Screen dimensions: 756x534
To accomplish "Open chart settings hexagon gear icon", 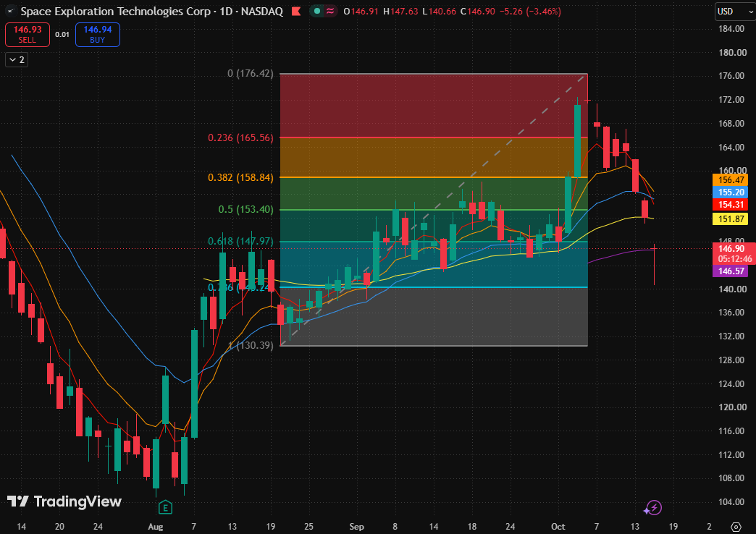I will point(736,526).
